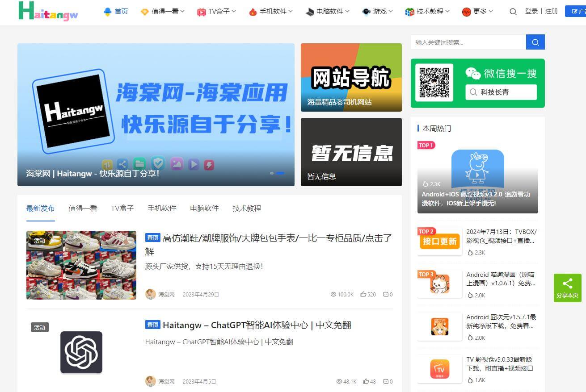The width and height of the screenshot is (586, 392).
Task: Click the active carousel slide indicator dot
Action: [x=280, y=173]
